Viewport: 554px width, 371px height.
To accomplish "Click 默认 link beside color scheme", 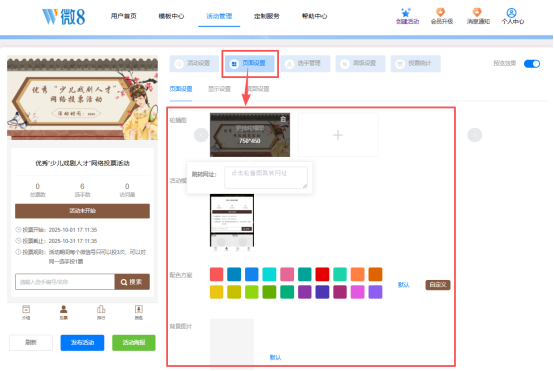I will [404, 285].
